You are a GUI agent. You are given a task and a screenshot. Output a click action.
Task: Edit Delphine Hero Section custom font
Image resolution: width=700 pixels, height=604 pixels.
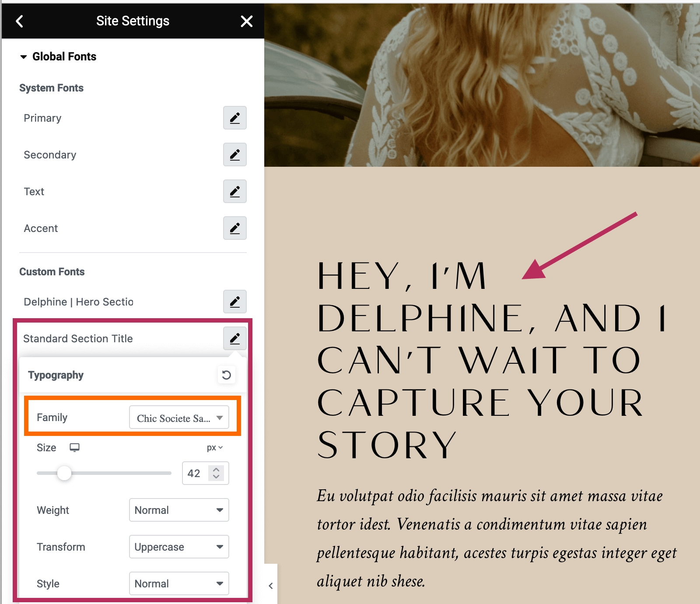pyautogui.click(x=234, y=302)
